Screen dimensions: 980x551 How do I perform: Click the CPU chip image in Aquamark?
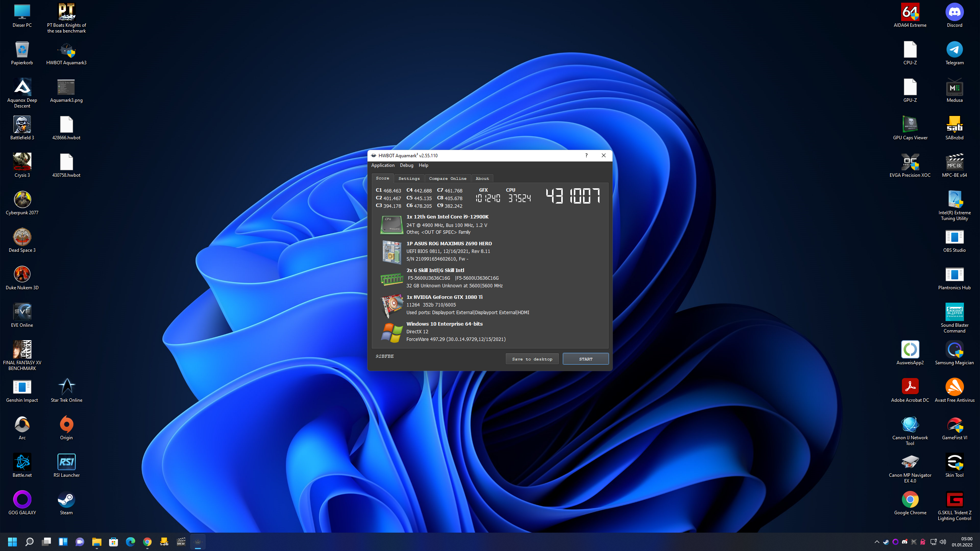click(391, 225)
